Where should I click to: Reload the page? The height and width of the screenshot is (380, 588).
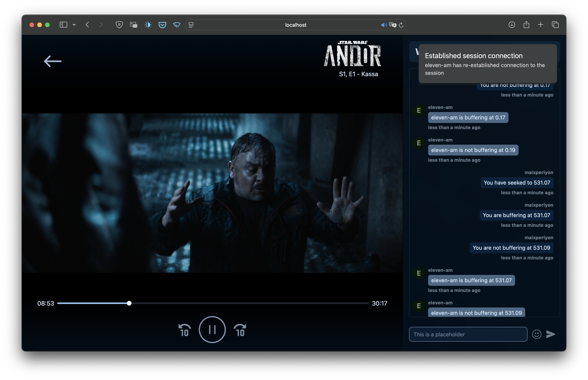click(401, 25)
